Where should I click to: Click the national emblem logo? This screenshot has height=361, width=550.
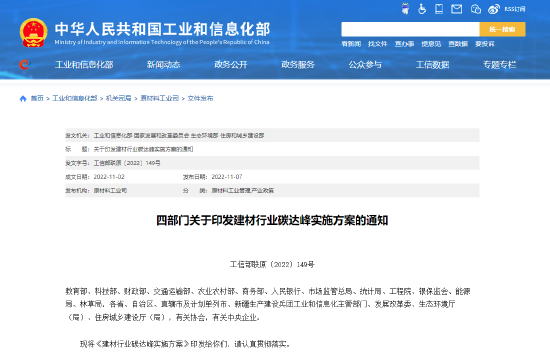33,33
